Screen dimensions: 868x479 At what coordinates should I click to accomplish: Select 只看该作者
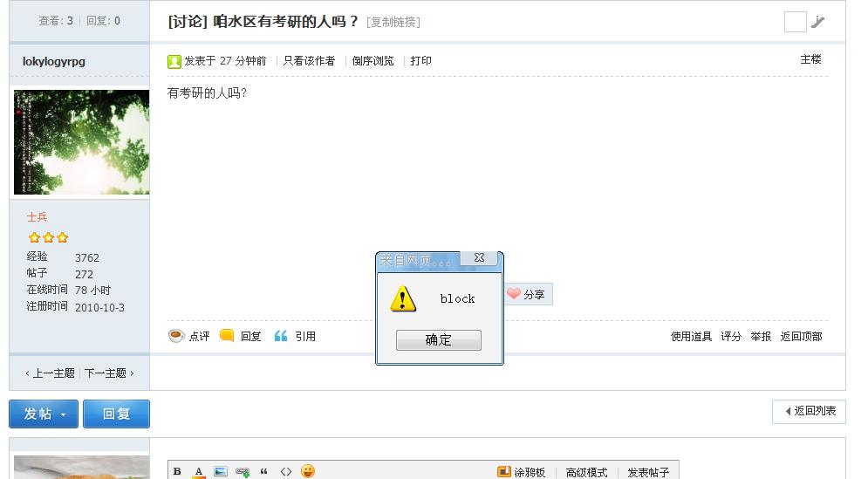[x=309, y=61]
